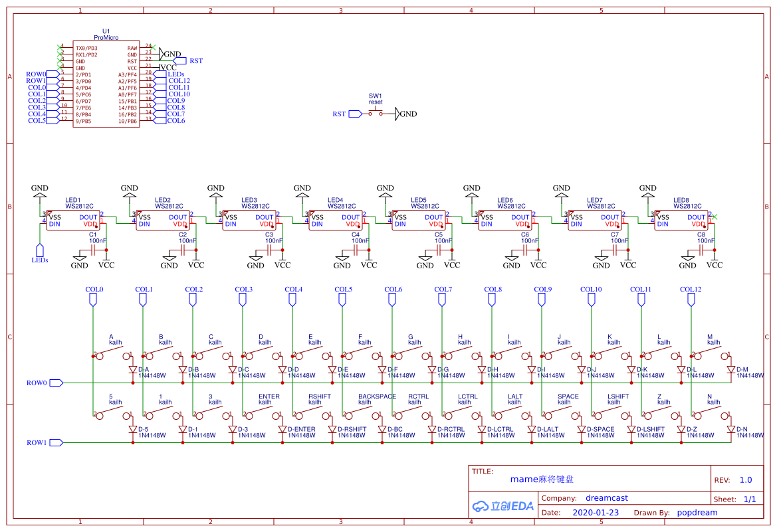Select the LED8 WS2812C component

pyautogui.click(x=681, y=221)
